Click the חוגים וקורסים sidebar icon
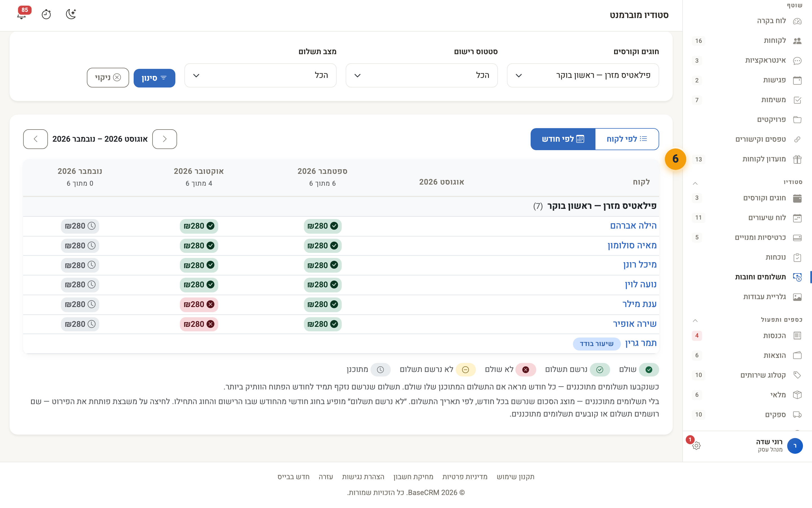The image size is (812, 508). pos(797,198)
